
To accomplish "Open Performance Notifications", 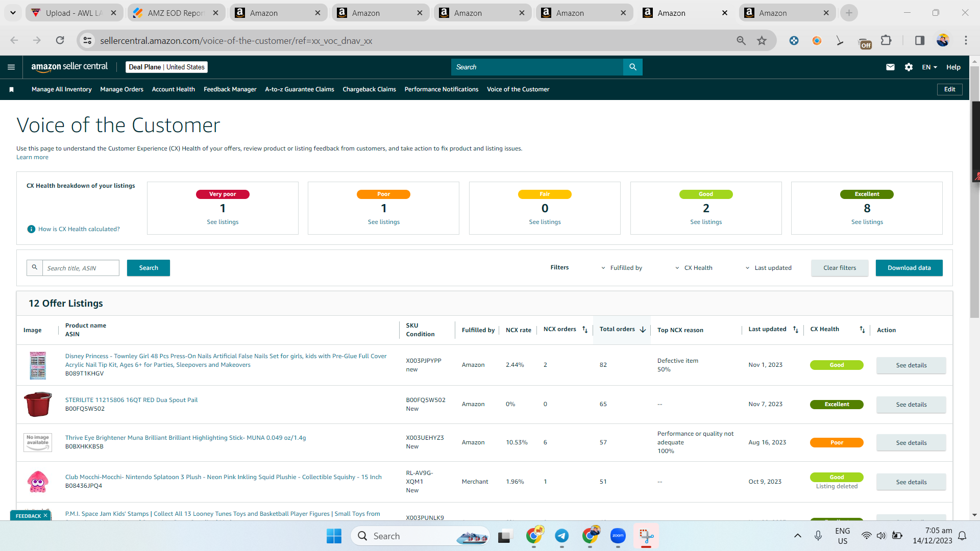I will (442, 89).
